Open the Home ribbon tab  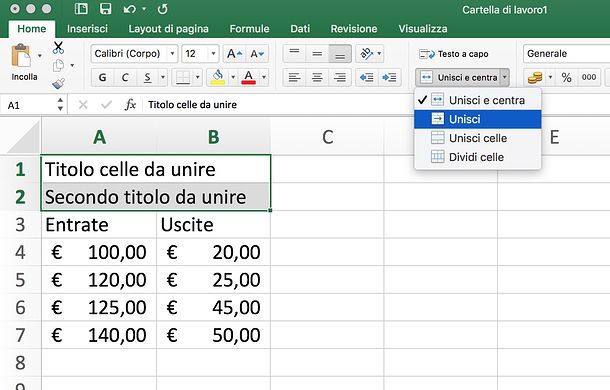tap(32, 29)
